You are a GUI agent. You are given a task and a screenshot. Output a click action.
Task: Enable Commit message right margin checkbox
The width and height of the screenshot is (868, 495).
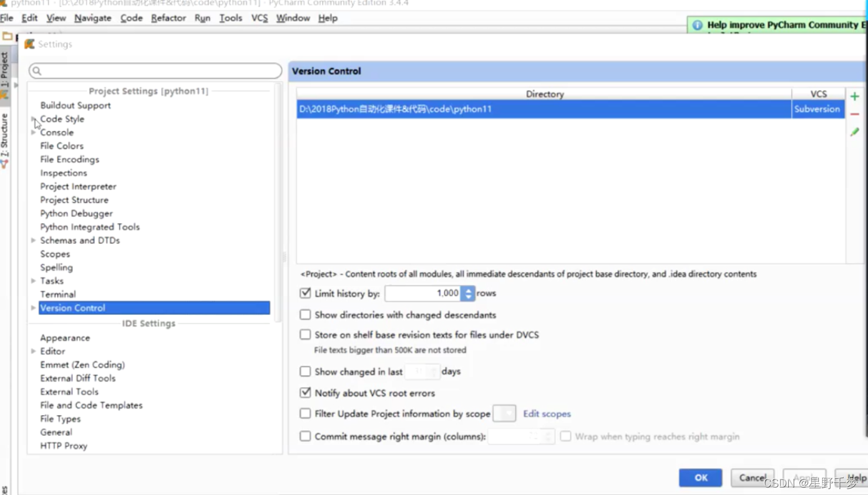[305, 436]
